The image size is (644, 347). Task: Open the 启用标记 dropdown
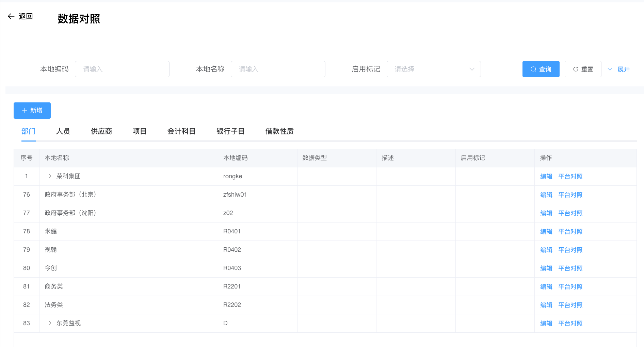tap(433, 69)
